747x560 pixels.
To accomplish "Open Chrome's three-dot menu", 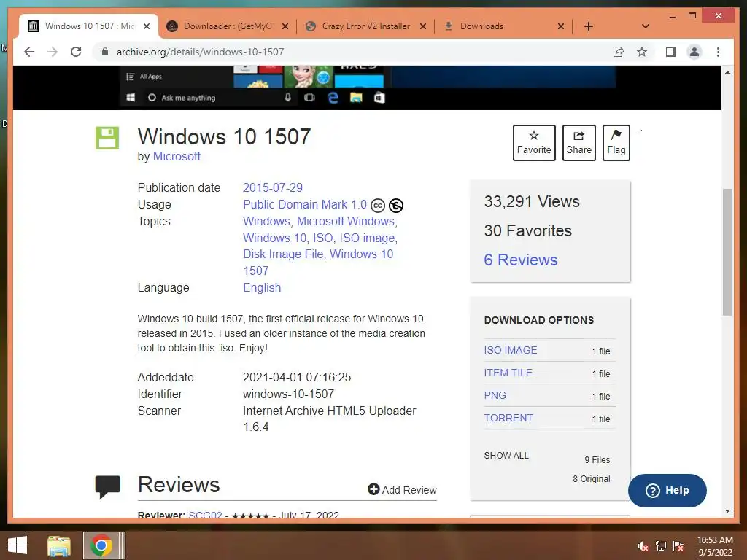I will [718, 52].
